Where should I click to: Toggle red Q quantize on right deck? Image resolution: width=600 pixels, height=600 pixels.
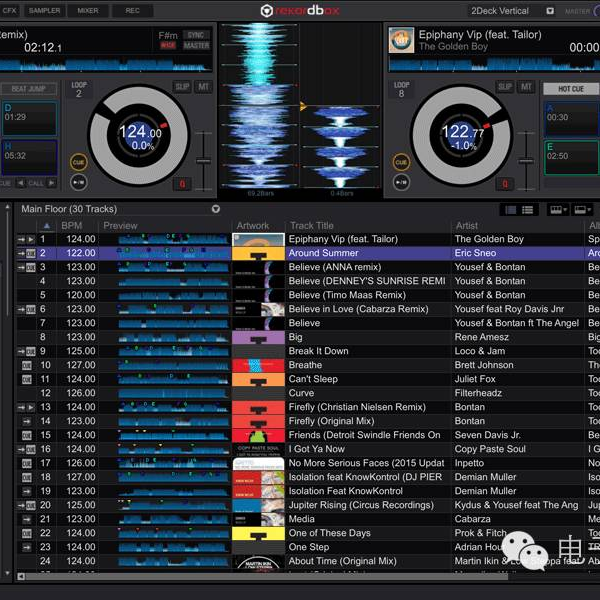point(505,184)
